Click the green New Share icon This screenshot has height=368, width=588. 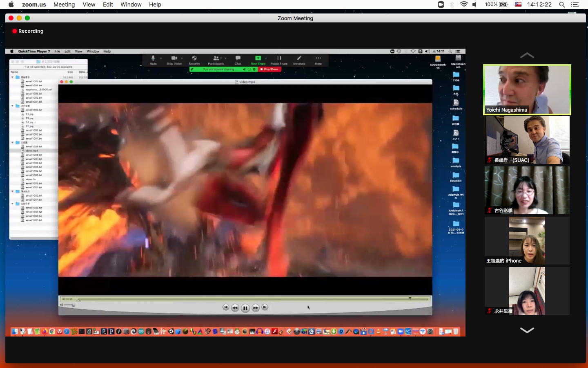coord(258,58)
